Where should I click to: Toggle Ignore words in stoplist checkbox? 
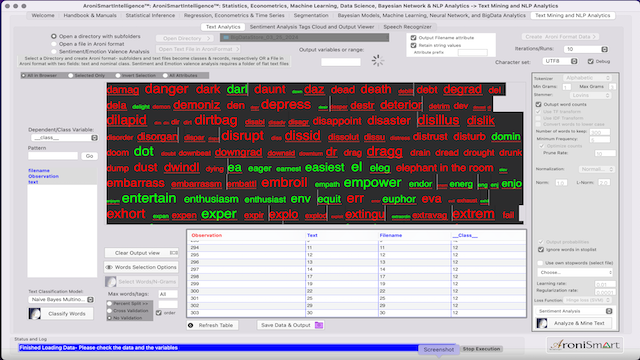click(541, 249)
